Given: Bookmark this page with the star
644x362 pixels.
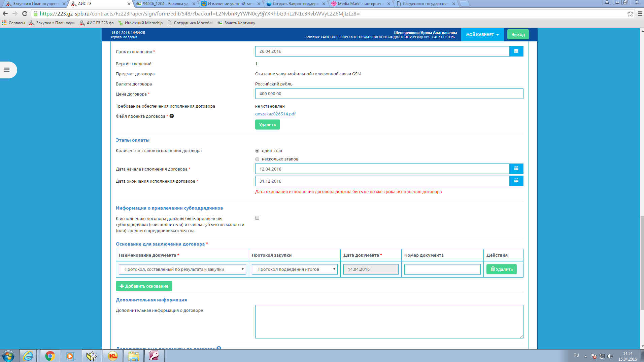Looking at the screenshot, I should 630,13.
